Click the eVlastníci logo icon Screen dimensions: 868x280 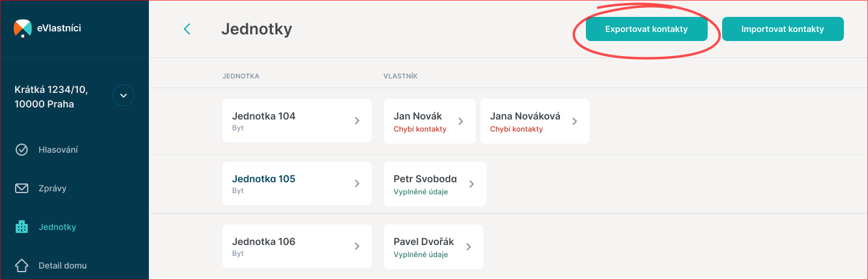coord(22,28)
